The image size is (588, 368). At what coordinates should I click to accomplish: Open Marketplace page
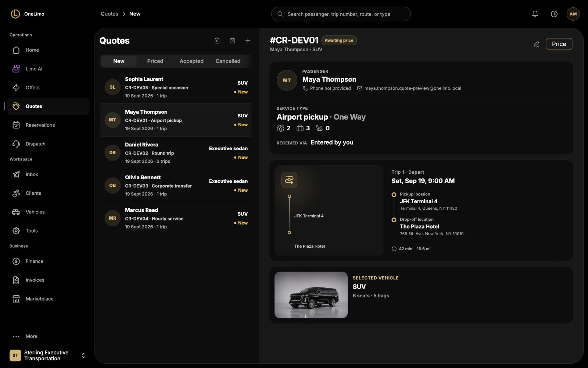[48, 299]
